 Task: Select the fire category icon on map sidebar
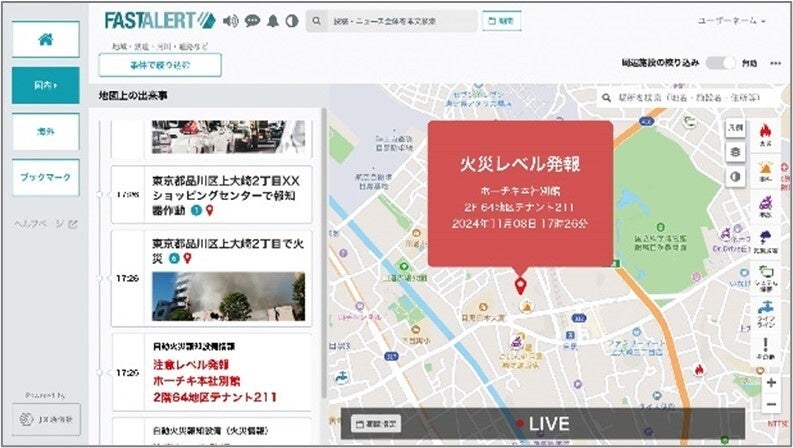click(765, 134)
